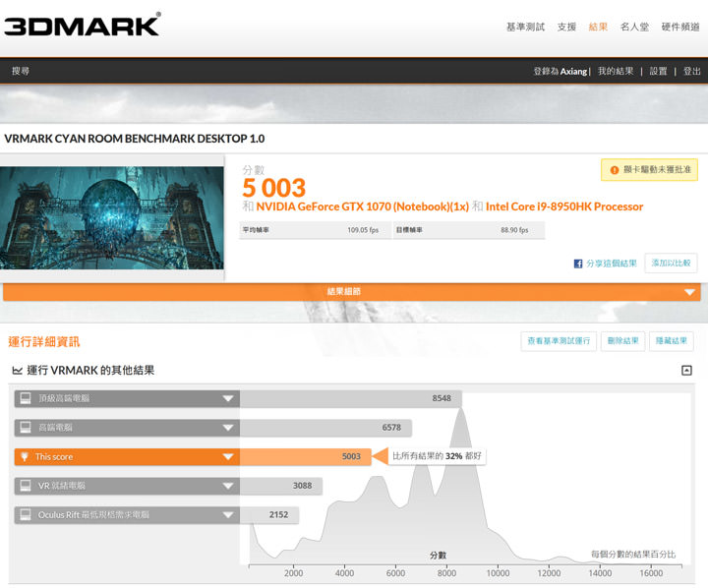
Task: Click the lightbulb icon on This score
Action: pyautogui.click(x=25, y=457)
